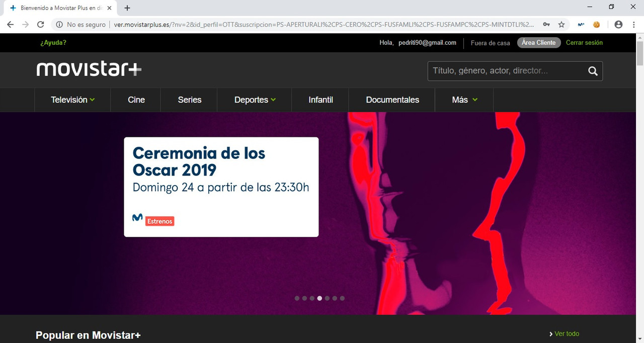The height and width of the screenshot is (343, 644).
Task: Open the Series section
Action: [189, 100]
